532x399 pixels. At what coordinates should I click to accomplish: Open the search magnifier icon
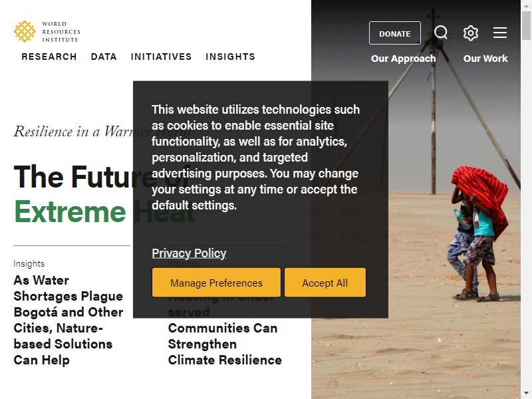(441, 33)
